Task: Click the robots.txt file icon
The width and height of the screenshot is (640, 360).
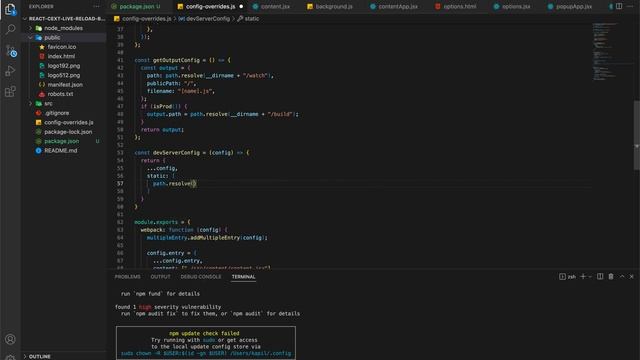Action: click(x=42, y=94)
